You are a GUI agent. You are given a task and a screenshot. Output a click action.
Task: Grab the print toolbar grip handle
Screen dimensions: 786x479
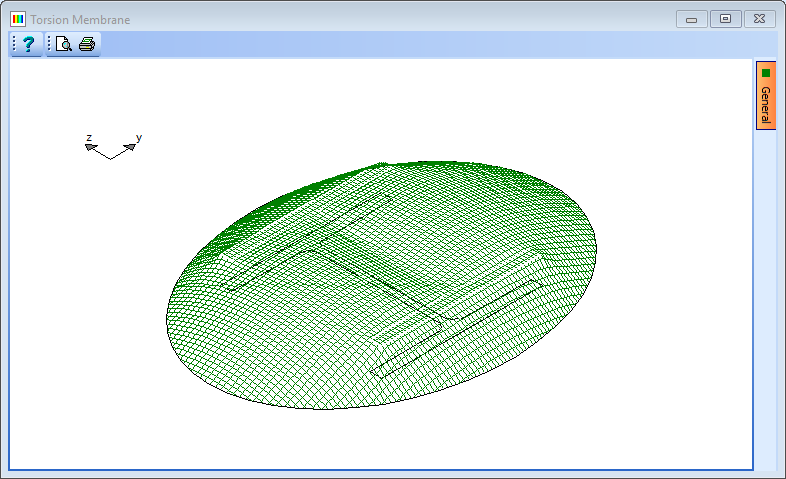49,44
